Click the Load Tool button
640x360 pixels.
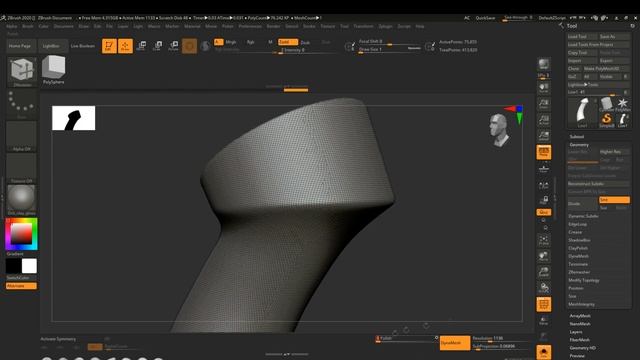582,36
